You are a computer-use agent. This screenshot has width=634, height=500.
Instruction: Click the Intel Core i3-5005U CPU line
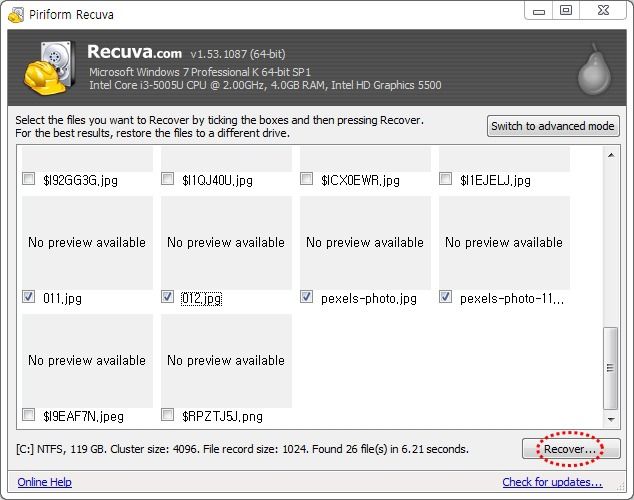(265, 85)
